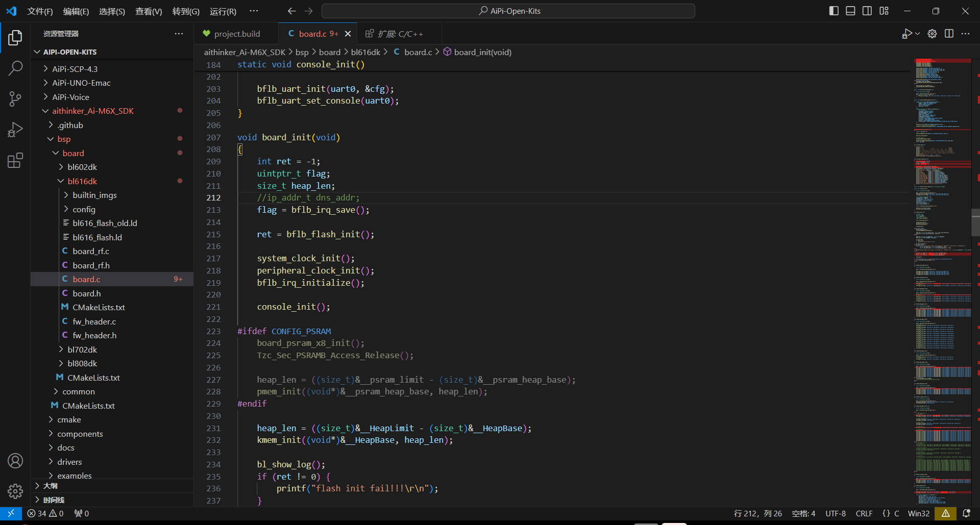Open board.h in the file tree
This screenshot has height=525, width=980.
point(87,293)
